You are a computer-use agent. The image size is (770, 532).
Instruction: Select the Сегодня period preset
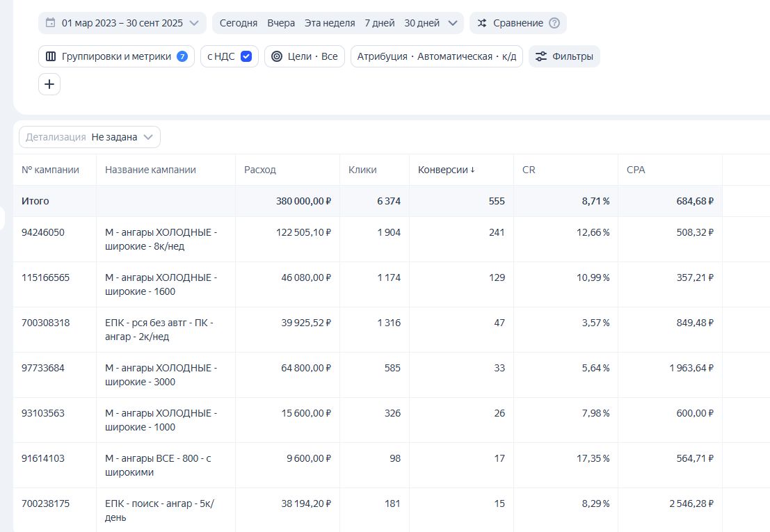[238, 23]
